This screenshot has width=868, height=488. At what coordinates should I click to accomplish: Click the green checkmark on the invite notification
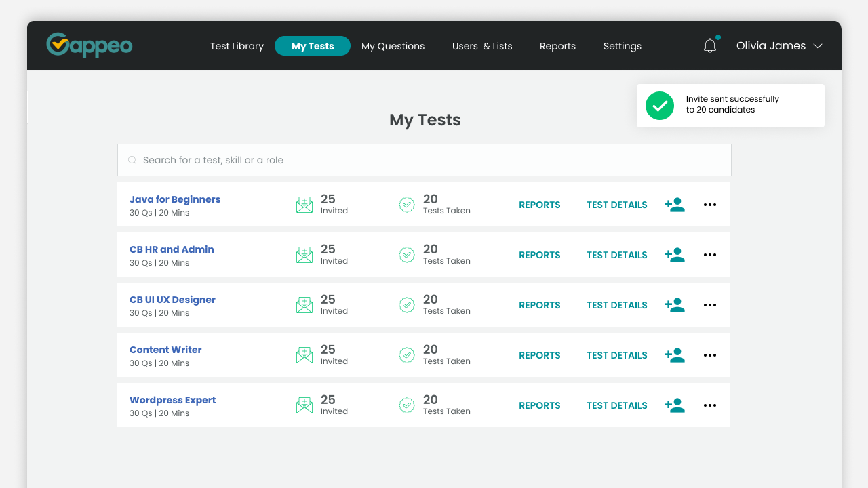point(659,106)
